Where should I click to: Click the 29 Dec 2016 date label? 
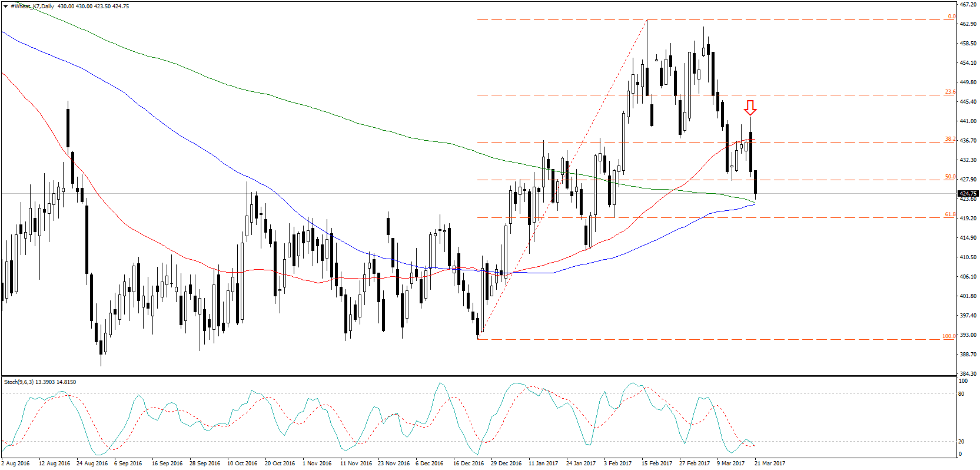click(x=506, y=464)
